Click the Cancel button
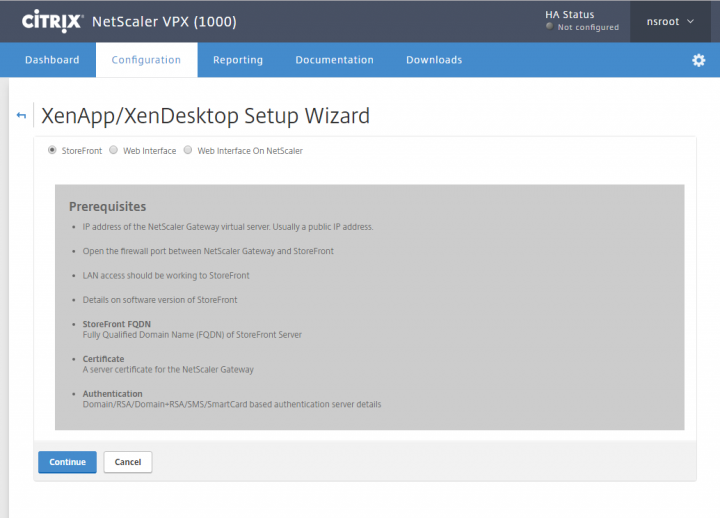Image resolution: width=720 pixels, height=518 pixels. 128,462
